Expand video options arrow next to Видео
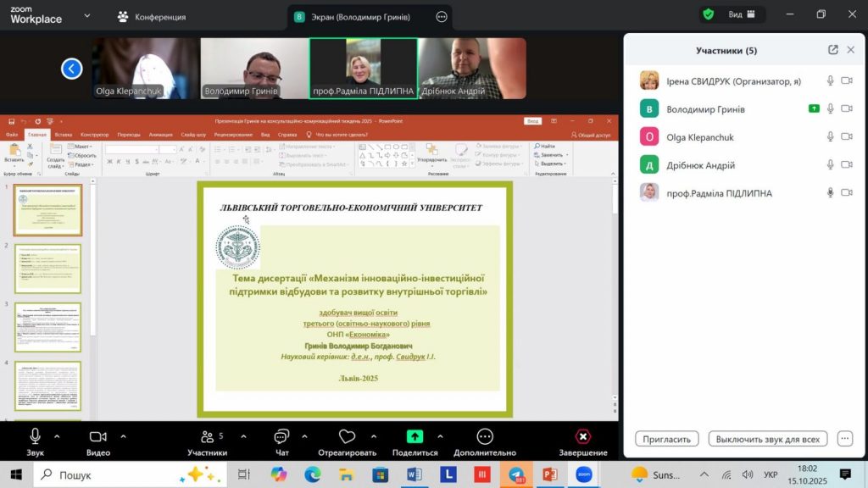This screenshot has width=868, height=488. click(123, 436)
